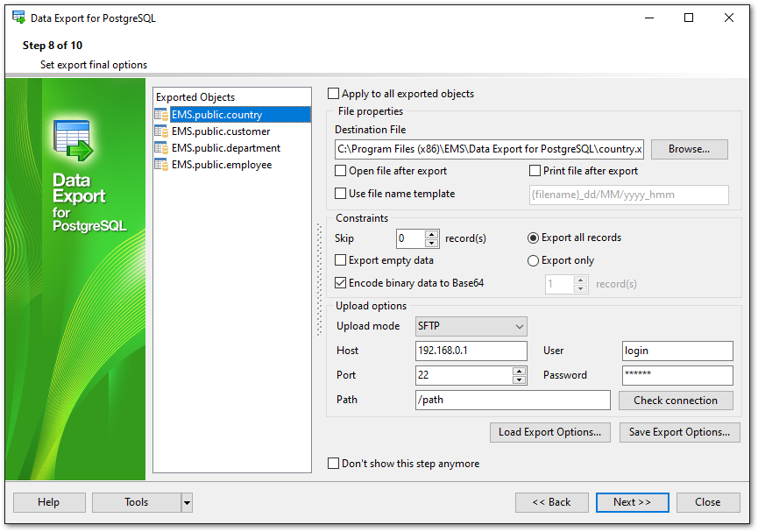Increase the Skip records value
This screenshot has width=758, height=532.
431,234
